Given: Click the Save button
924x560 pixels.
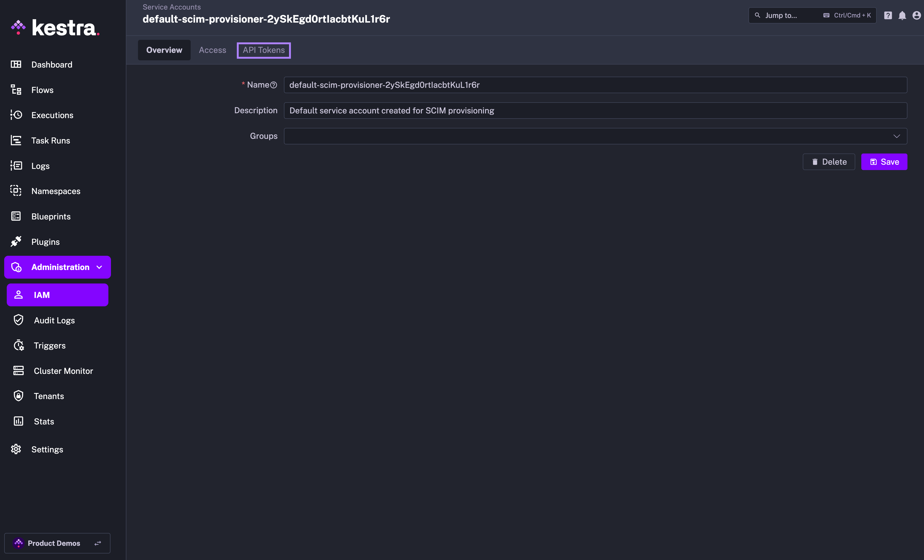Looking at the screenshot, I should [x=884, y=162].
